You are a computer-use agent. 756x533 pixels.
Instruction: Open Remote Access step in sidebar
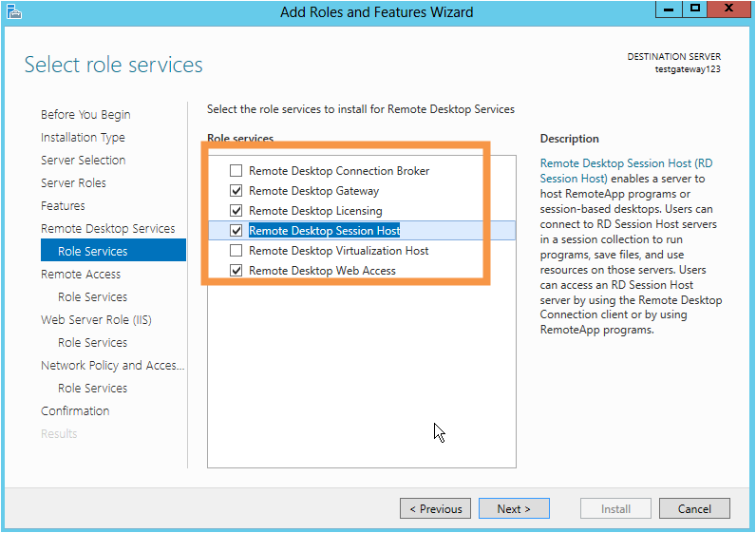[81, 274]
